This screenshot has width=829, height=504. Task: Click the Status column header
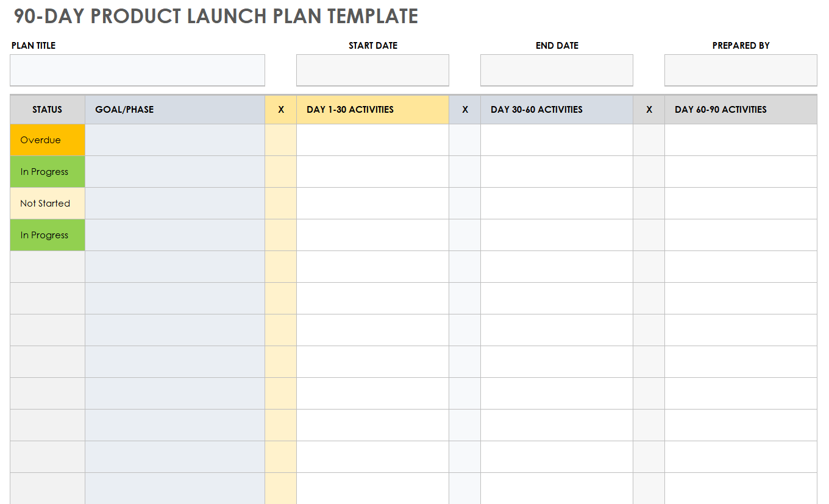(48, 110)
